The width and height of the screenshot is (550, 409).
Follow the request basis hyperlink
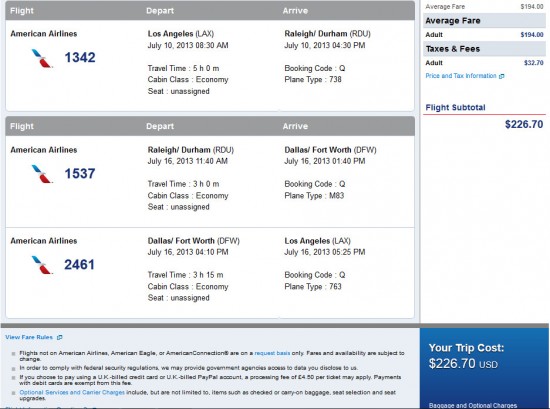click(272, 353)
